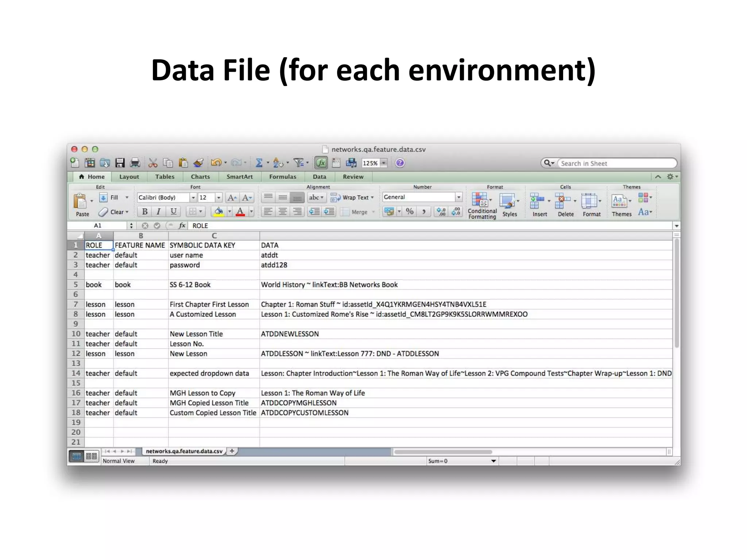The height and width of the screenshot is (560, 747).
Task: Open the General number format dropdown
Action: pos(458,197)
